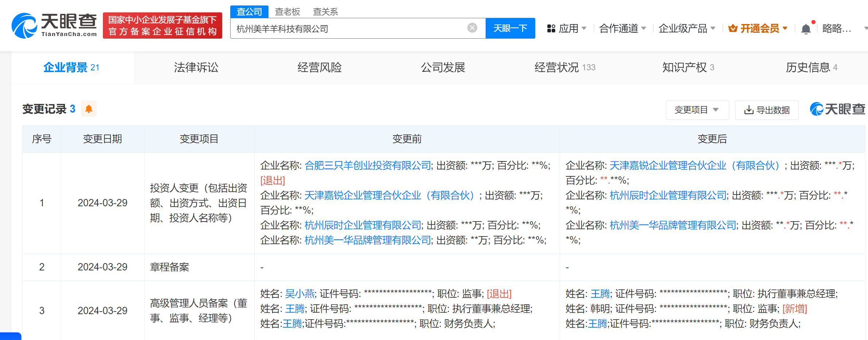Select the 企业背景 tab

point(73,67)
